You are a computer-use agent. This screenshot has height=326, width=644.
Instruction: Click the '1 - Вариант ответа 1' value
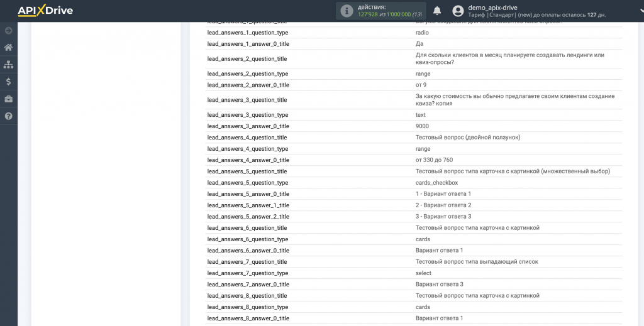(443, 194)
